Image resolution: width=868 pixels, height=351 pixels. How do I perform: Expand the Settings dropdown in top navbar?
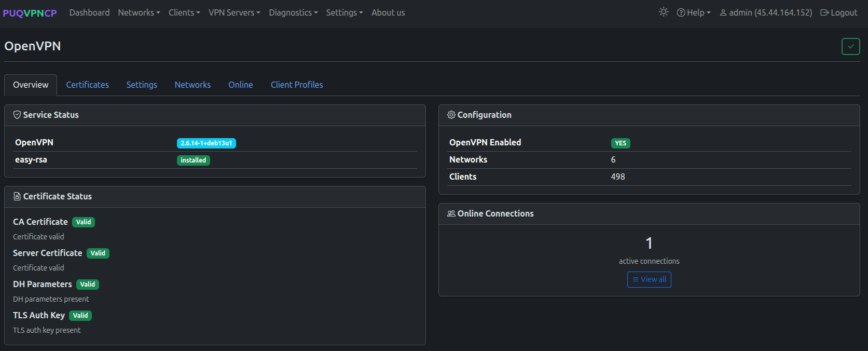[x=345, y=12]
